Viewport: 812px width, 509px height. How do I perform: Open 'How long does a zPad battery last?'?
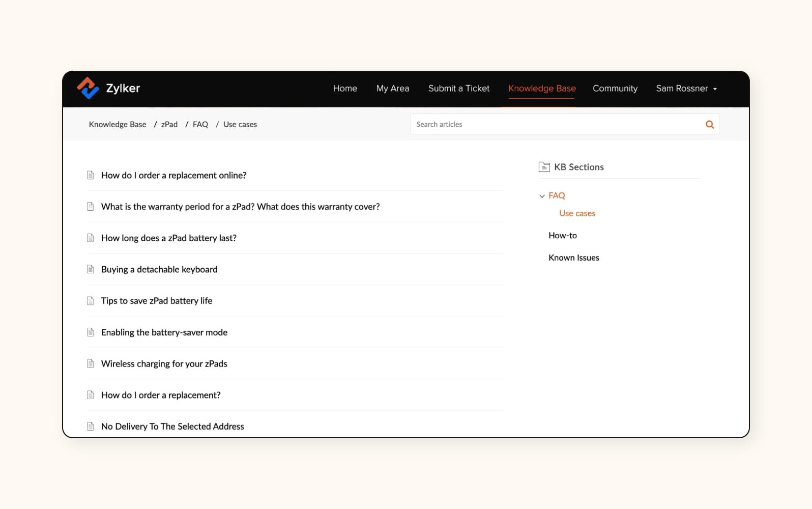pyautogui.click(x=168, y=238)
